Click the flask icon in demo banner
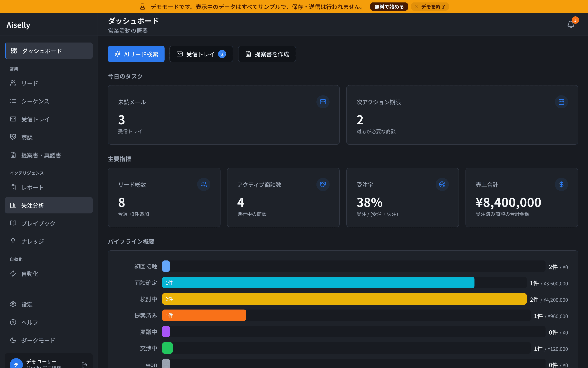Screen dimensions: 588x368 pyautogui.click(x=143, y=7)
